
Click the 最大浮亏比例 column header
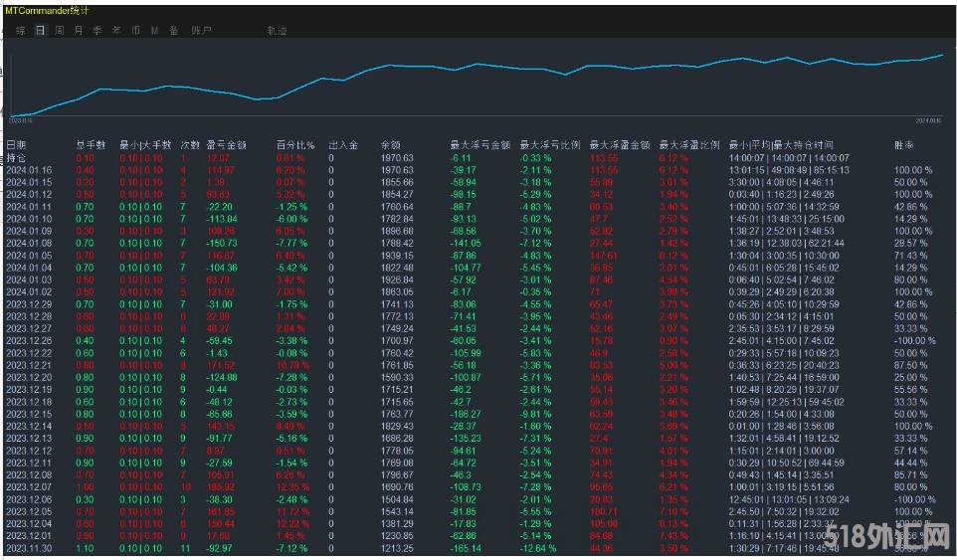tap(550, 145)
